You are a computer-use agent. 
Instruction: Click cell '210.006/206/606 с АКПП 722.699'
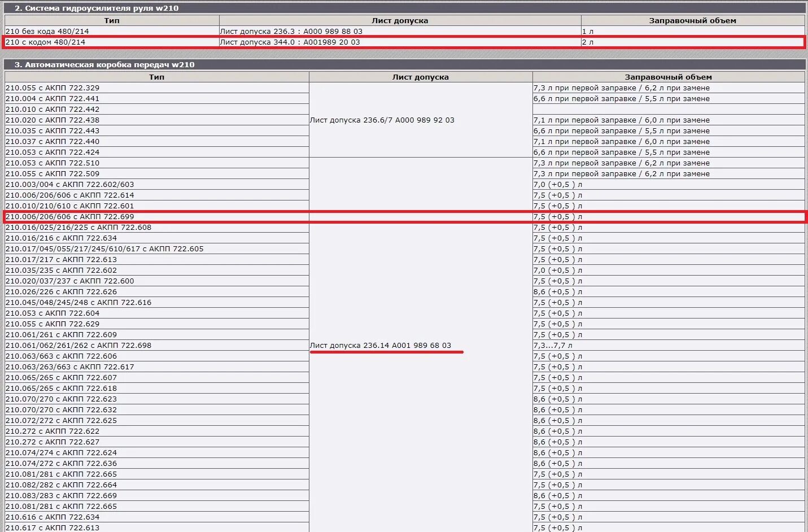(x=157, y=216)
